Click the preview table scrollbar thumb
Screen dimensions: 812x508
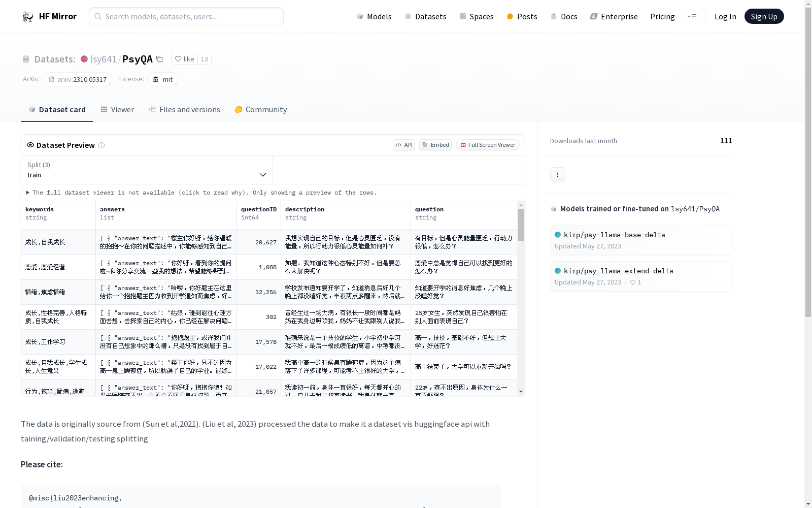tap(521, 225)
